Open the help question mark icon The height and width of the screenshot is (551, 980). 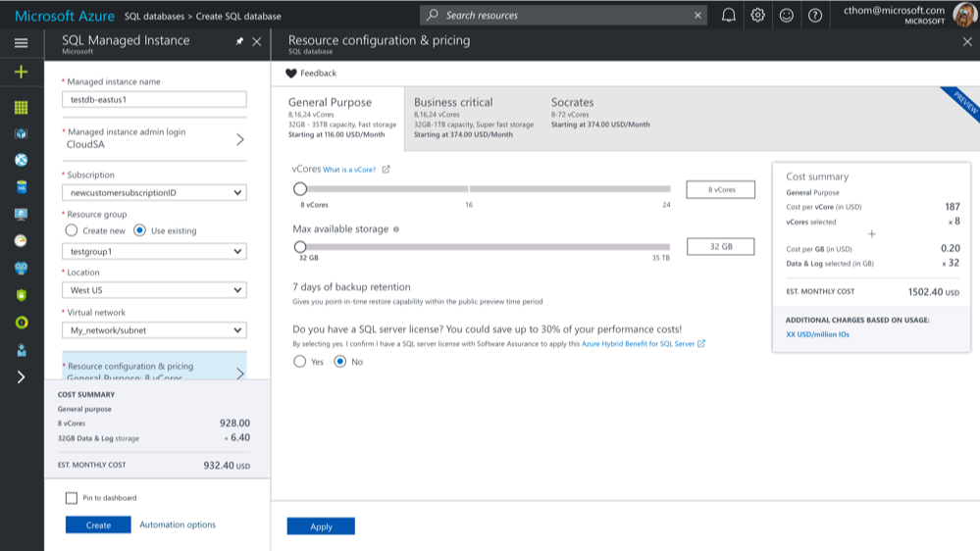[815, 15]
